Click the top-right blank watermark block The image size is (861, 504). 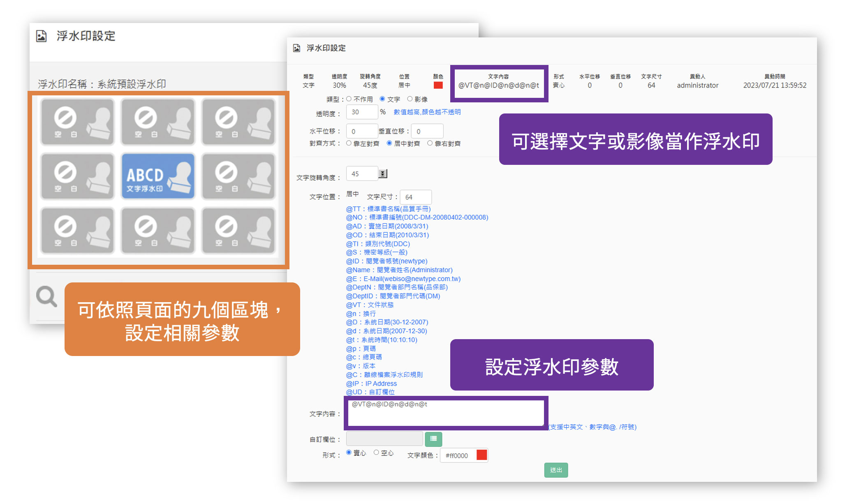pyautogui.click(x=238, y=122)
